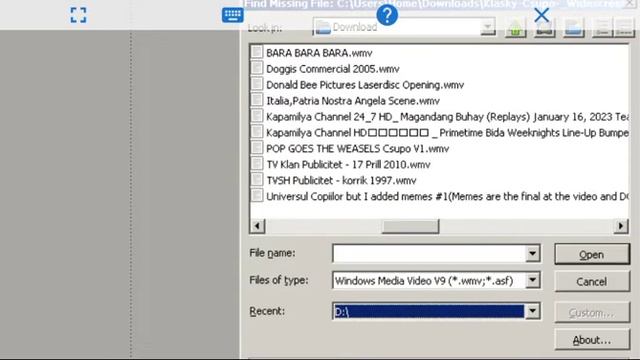Click the horizontal scrollbar left arrow

pyautogui.click(x=258, y=226)
